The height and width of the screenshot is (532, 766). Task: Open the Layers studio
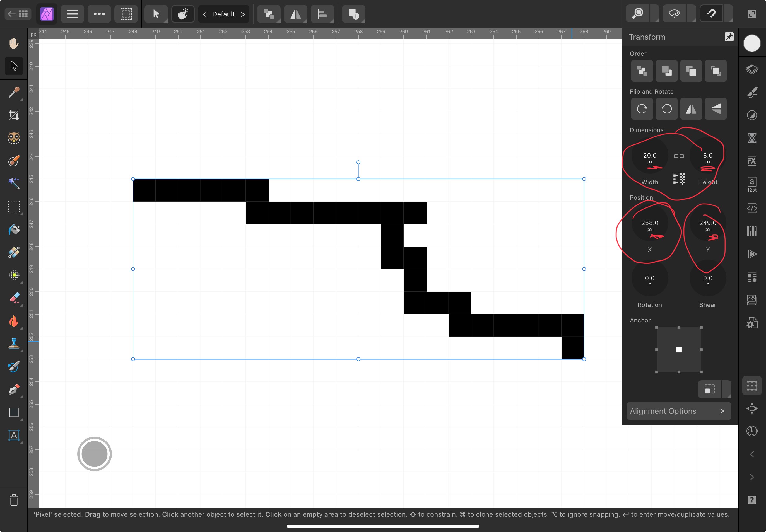pyautogui.click(x=752, y=69)
